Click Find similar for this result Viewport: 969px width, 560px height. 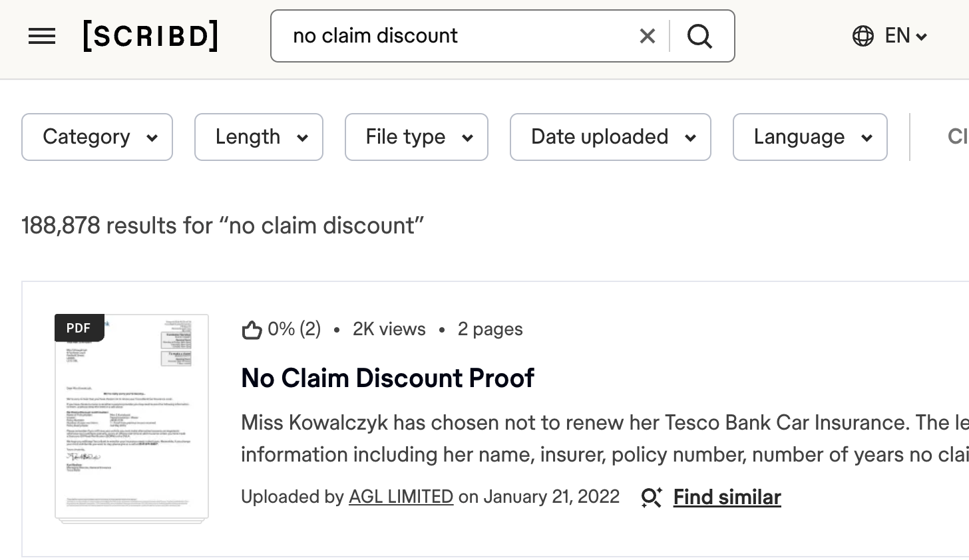727,497
